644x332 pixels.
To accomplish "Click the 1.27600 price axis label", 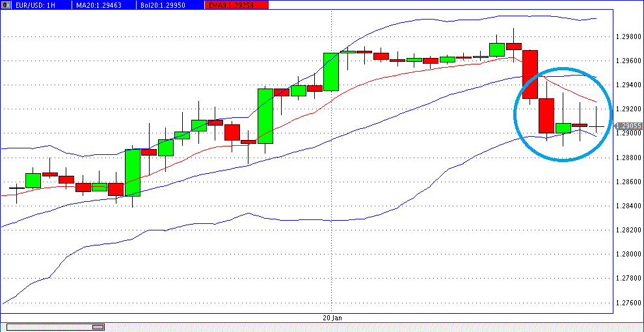I will click(628, 303).
